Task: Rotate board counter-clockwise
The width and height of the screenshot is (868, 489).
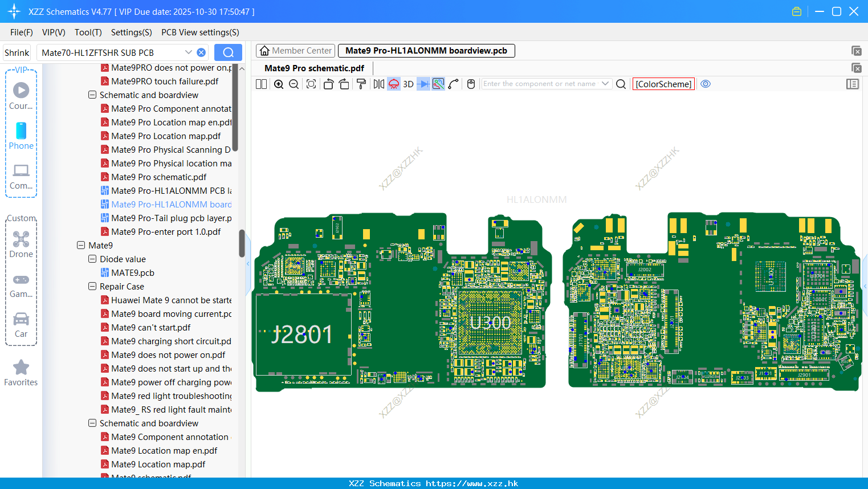Action: pos(328,84)
